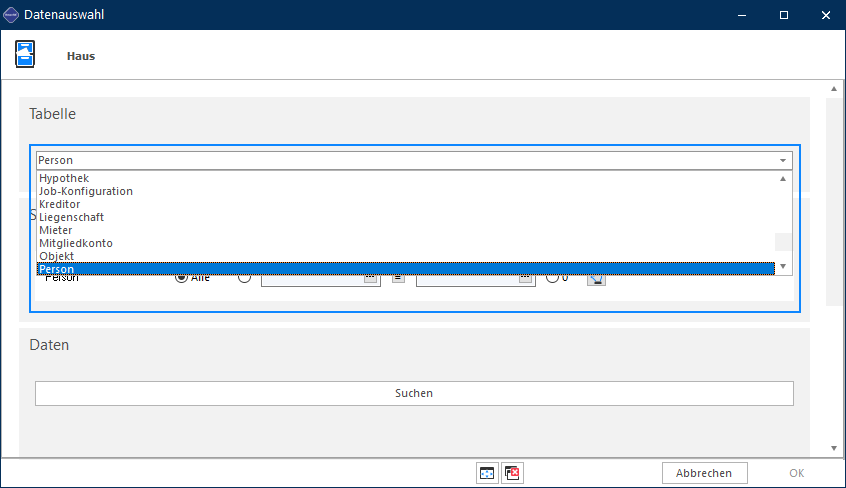The image size is (846, 488).
Task: Pick Liegenschaft in the dropdown list
Action: pos(406,217)
